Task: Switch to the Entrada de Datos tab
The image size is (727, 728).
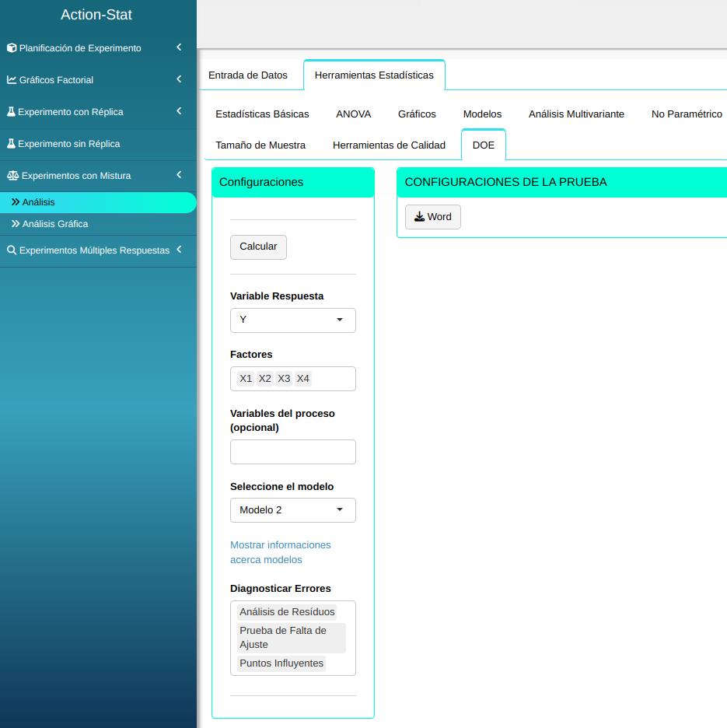Action: 248,75
